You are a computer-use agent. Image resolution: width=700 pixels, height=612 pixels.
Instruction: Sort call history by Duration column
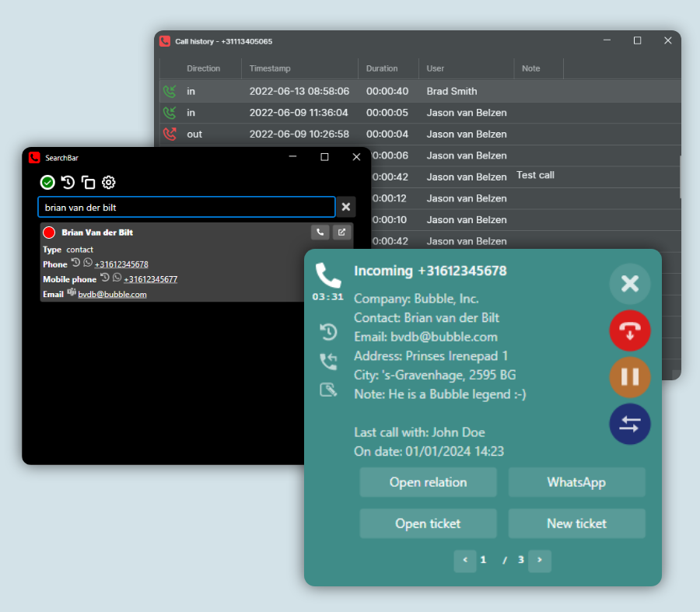coord(382,68)
